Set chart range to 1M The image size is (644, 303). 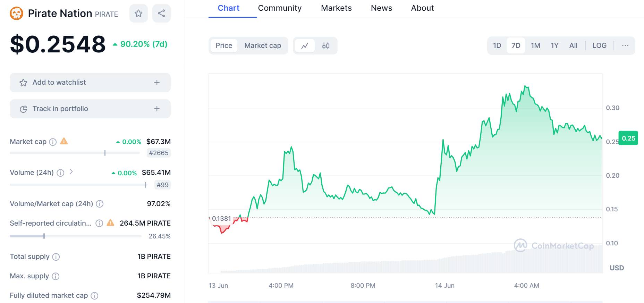[x=535, y=45]
